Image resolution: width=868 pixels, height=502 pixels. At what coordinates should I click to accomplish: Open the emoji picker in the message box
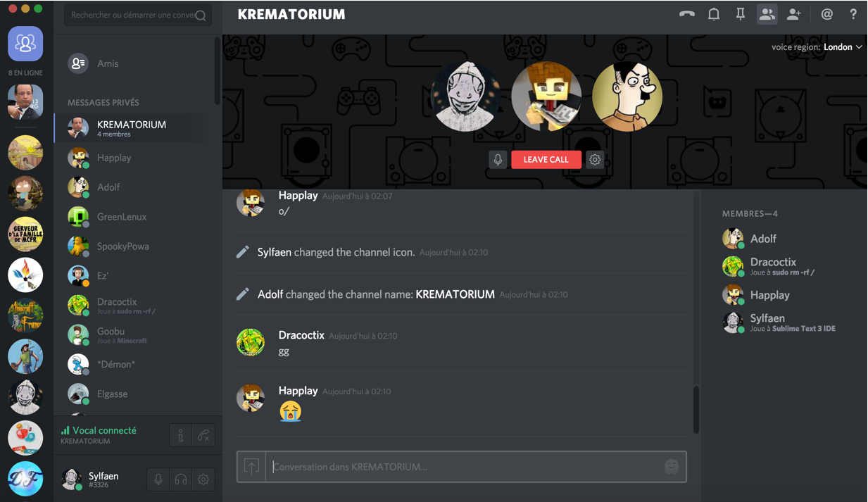(x=672, y=467)
